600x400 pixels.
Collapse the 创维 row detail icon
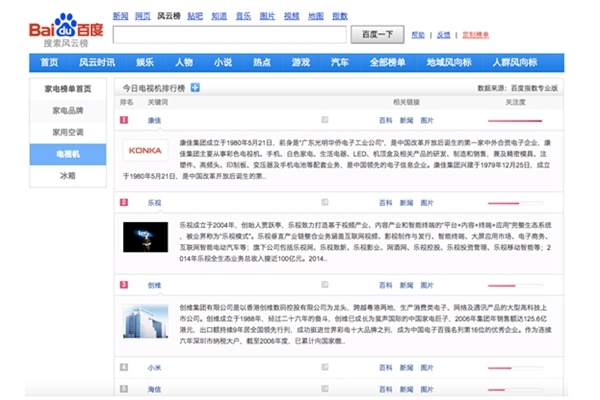(x=325, y=284)
